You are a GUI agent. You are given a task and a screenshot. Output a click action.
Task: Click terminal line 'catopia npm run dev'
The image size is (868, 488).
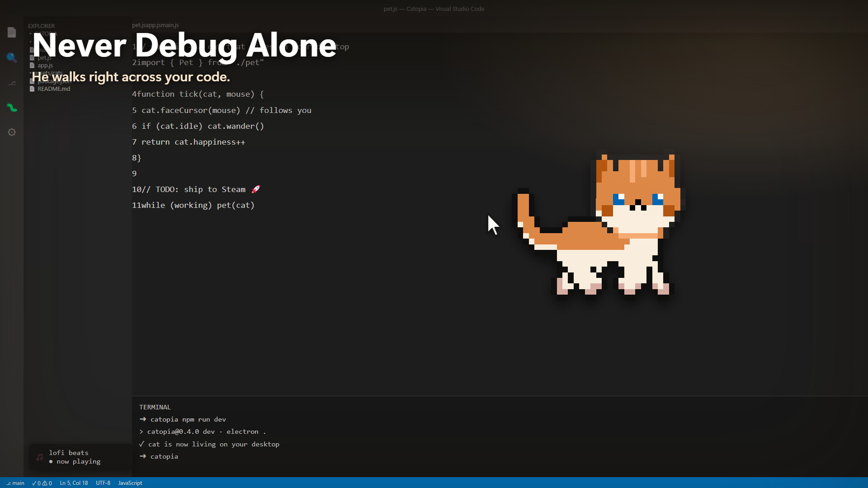click(x=183, y=419)
